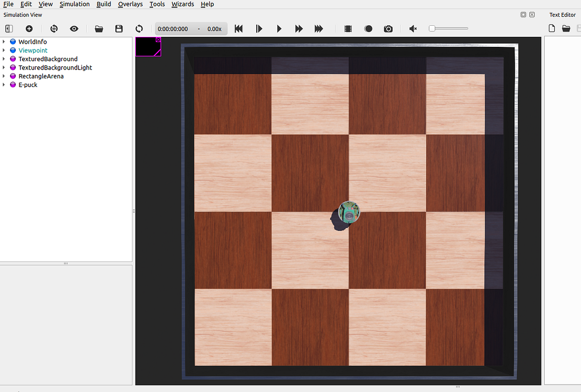Reload the simulation world
This screenshot has width=581, height=392.
click(139, 29)
